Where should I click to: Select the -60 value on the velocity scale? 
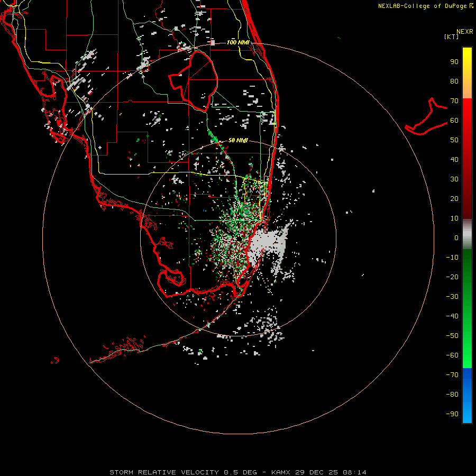click(452, 355)
